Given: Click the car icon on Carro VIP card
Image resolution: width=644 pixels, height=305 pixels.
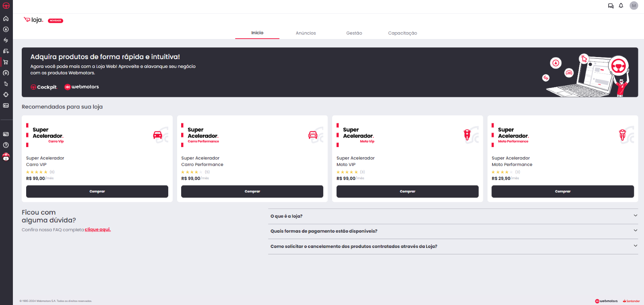Looking at the screenshot, I should [x=158, y=135].
